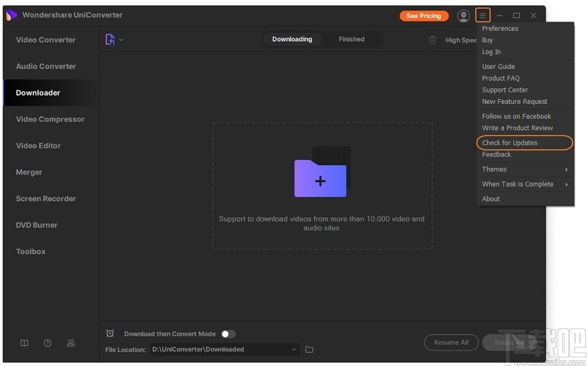The width and height of the screenshot is (588, 366).
Task: Click the See Pricing button
Action: point(424,16)
